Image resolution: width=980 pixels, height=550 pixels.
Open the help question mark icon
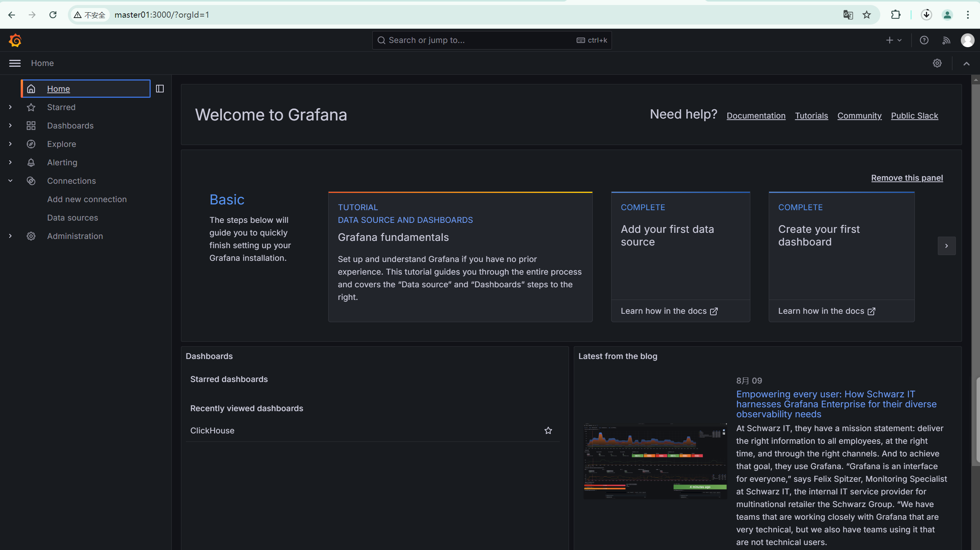[x=924, y=40]
